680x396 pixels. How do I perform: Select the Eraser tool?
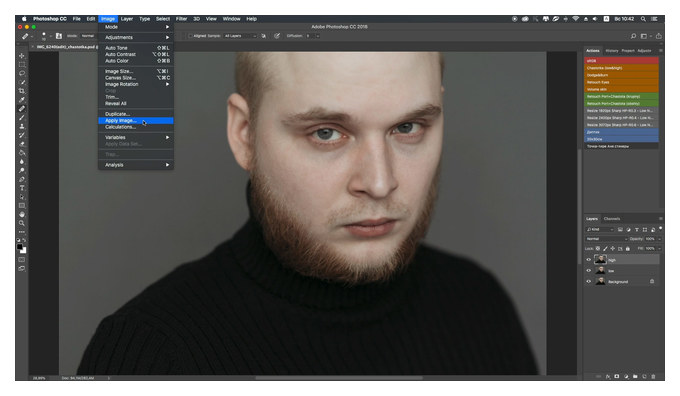pyautogui.click(x=22, y=144)
